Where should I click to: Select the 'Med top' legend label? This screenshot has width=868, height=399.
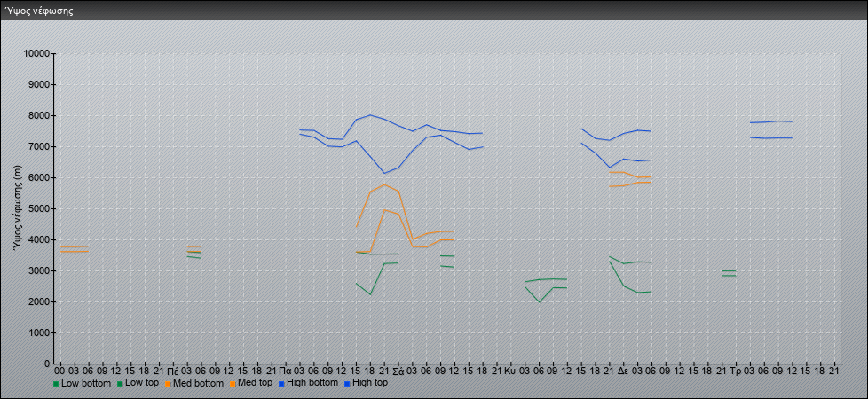[x=255, y=383]
